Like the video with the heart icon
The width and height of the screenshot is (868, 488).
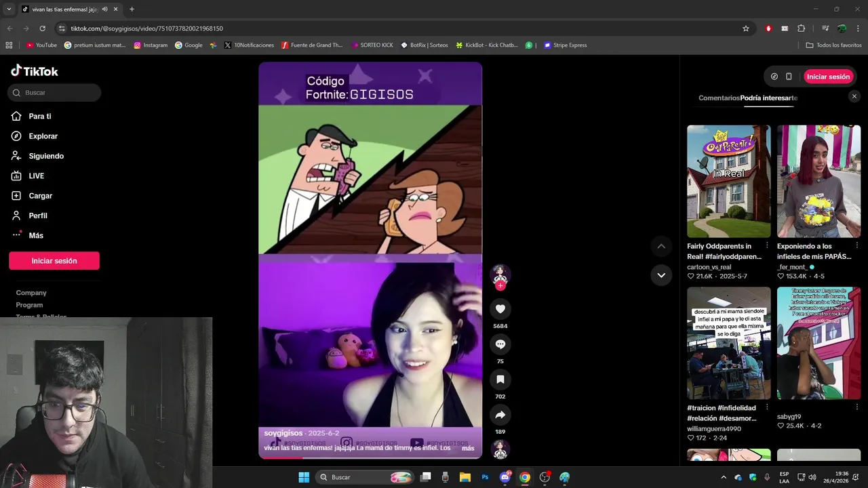500,309
